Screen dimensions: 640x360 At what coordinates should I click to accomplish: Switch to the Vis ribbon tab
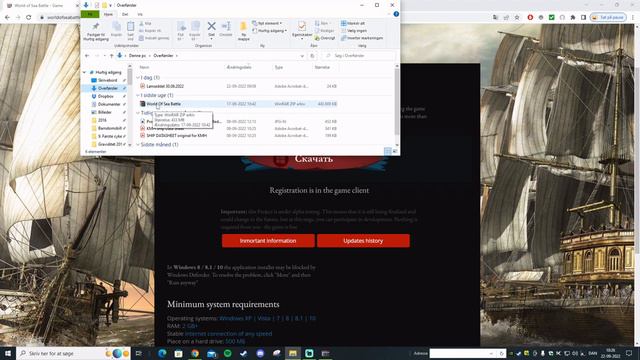(140, 14)
